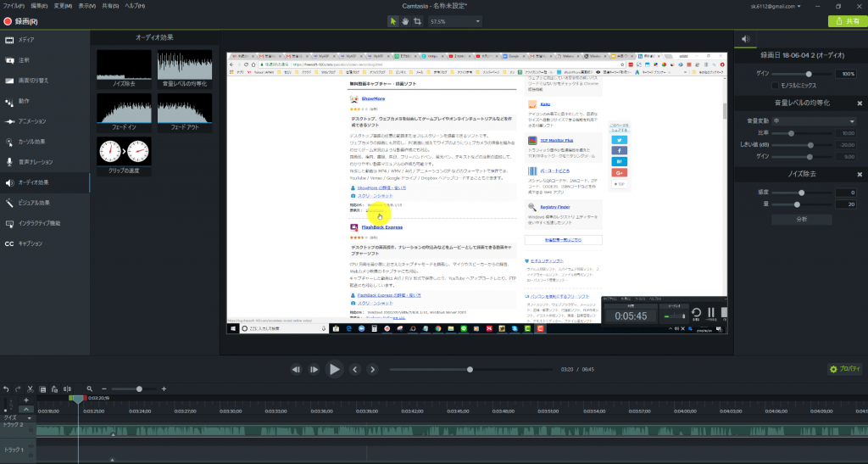Choose the クリップの速度 clip speed thumbnail
868x464 pixels.
124,155
